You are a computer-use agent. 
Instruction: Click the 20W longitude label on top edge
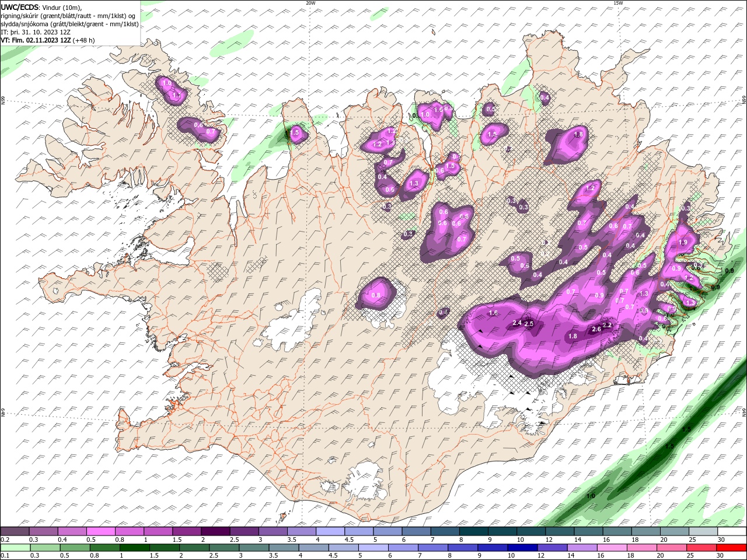tap(310, 3)
